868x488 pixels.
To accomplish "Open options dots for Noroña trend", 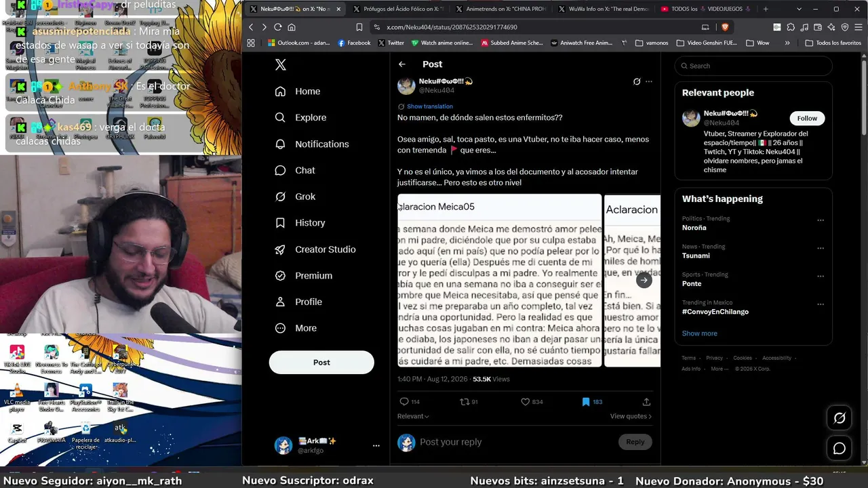I will click(x=821, y=220).
